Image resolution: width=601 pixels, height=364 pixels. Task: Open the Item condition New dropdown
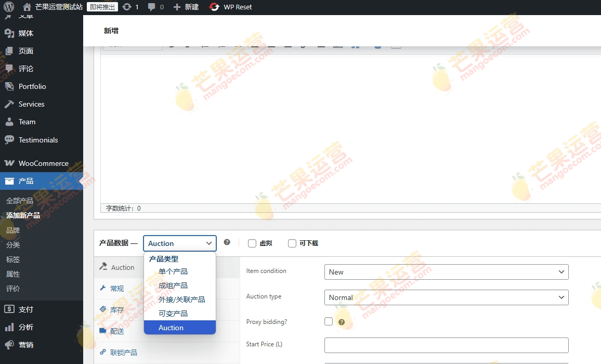pos(446,272)
